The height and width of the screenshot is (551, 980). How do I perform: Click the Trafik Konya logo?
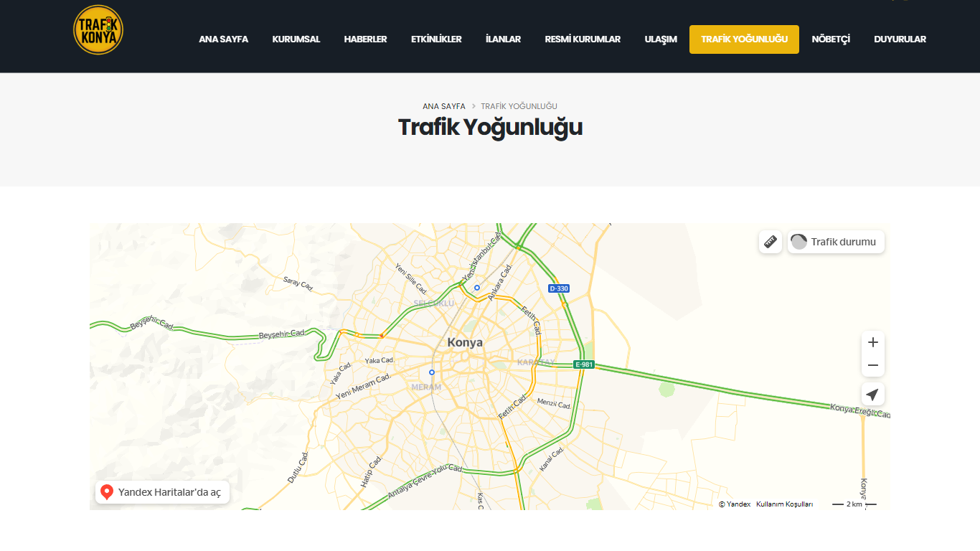pos(98,30)
